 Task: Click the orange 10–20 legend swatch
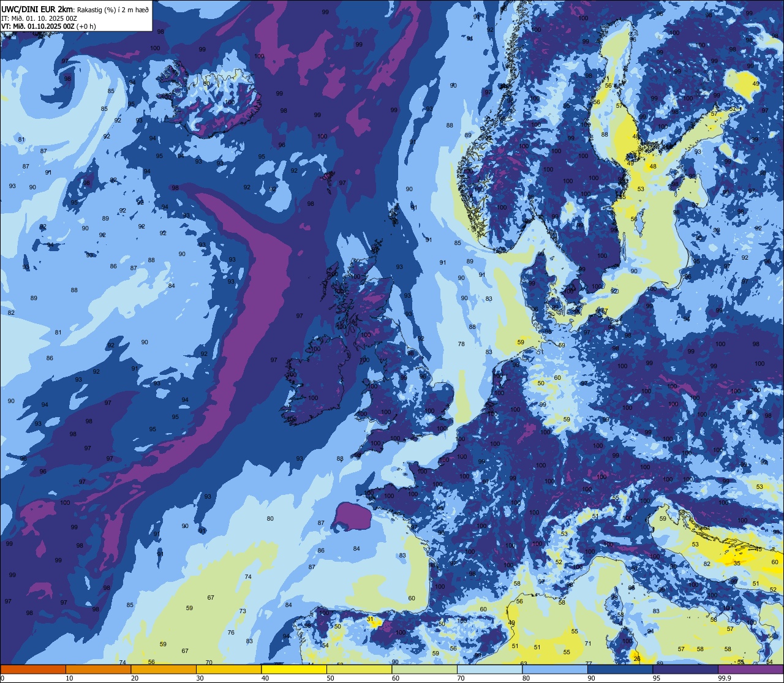pos(98,669)
